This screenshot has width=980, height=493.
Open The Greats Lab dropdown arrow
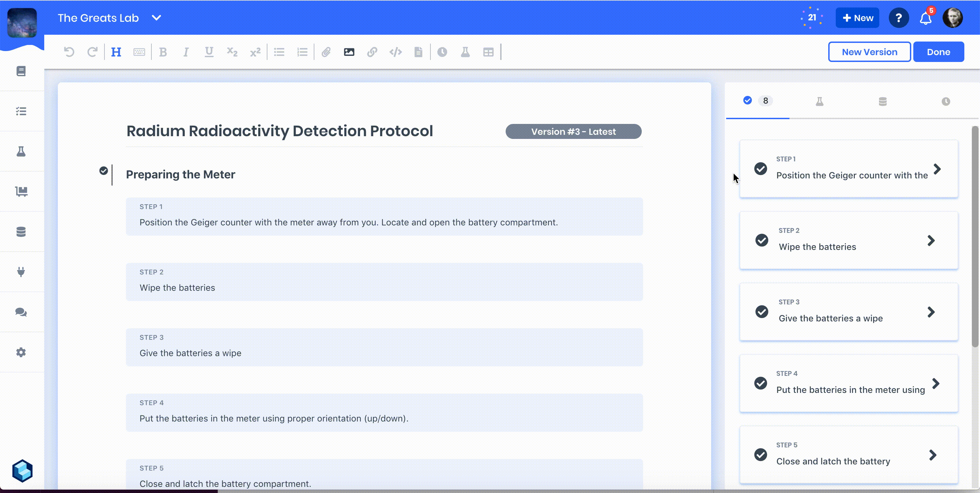(157, 18)
